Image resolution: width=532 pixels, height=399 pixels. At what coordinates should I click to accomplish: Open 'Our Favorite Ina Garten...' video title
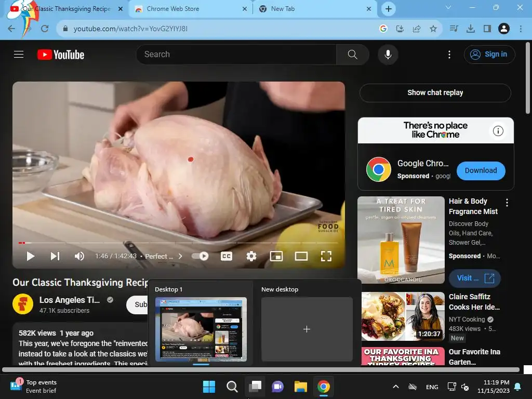(x=474, y=357)
